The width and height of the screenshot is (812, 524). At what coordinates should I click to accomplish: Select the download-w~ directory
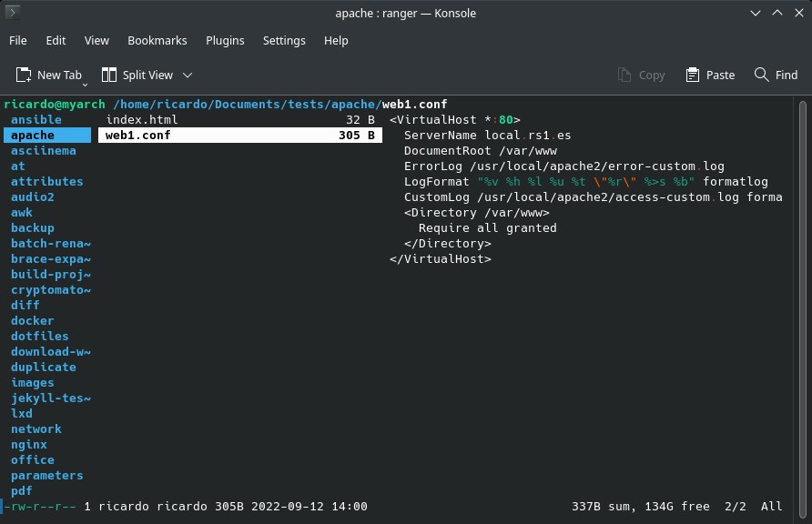[51, 352]
